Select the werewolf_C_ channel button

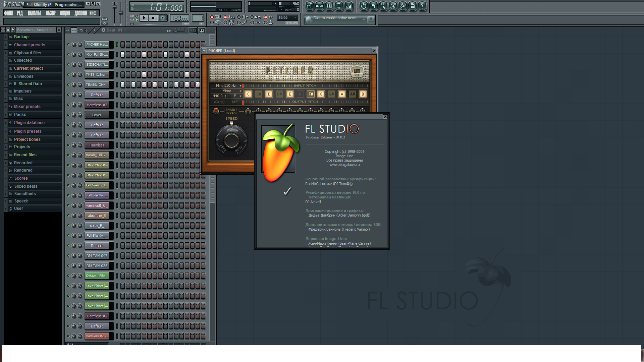pyautogui.click(x=97, y=205)
